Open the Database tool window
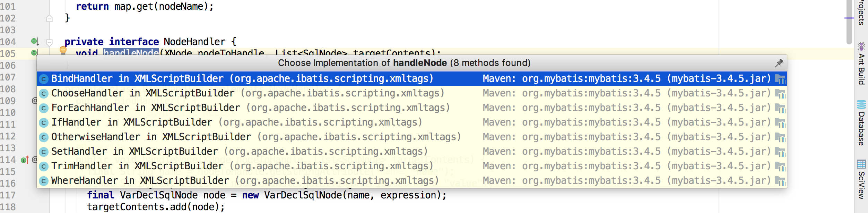The width and height of the screenshot is (868, 213). point(861,123)
